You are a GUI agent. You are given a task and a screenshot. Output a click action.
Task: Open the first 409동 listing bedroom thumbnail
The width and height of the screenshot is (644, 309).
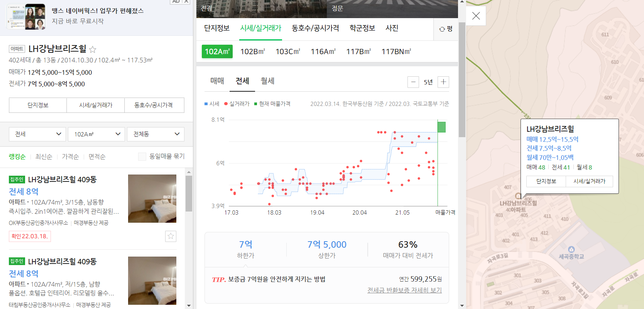coord(152,198)
